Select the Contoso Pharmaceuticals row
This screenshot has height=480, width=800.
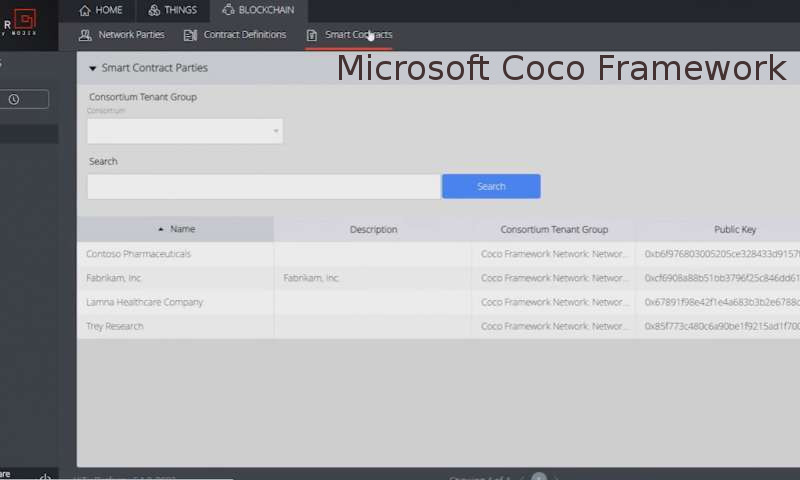coord(138,254)
